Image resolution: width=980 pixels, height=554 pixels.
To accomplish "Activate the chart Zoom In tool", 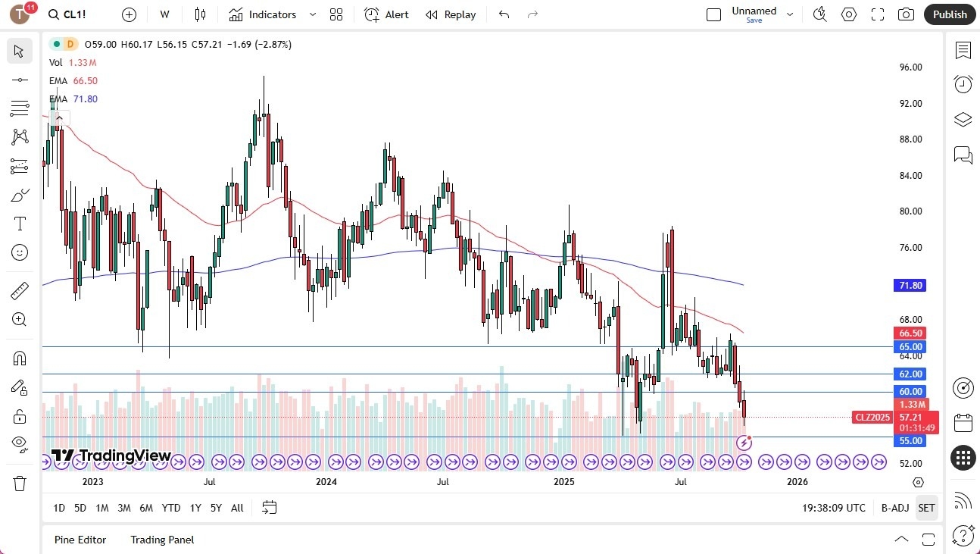I will 19,319.
